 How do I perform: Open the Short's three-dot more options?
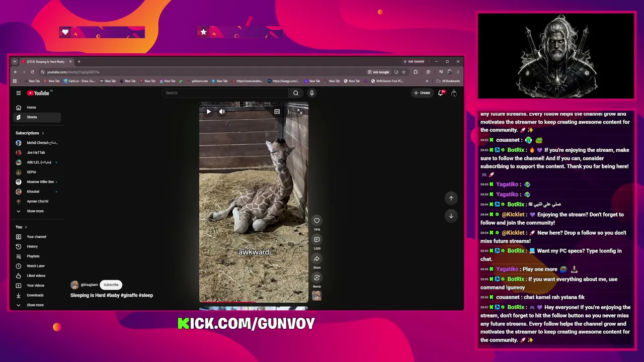pyautogui.click(x=289, y=112)
